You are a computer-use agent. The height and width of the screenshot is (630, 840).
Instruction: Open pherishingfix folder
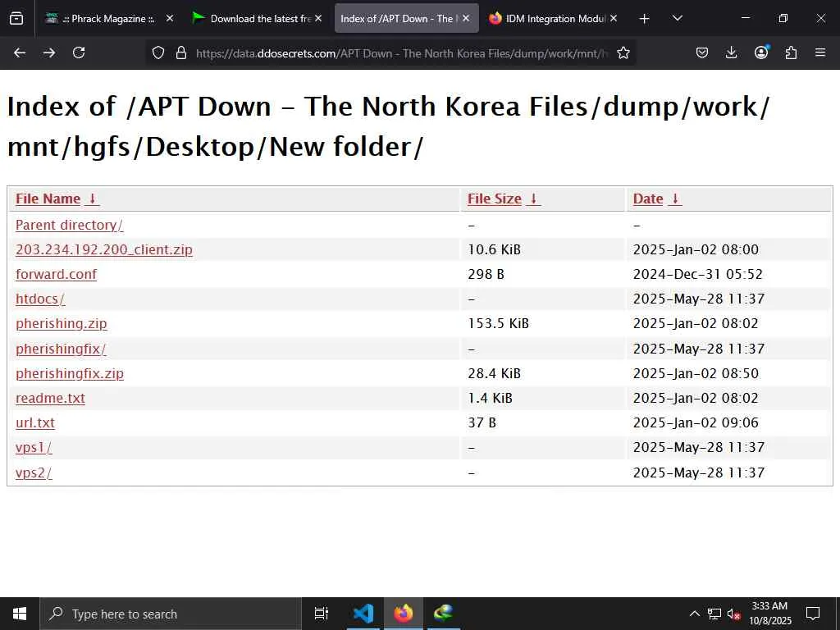coord(61,349)
